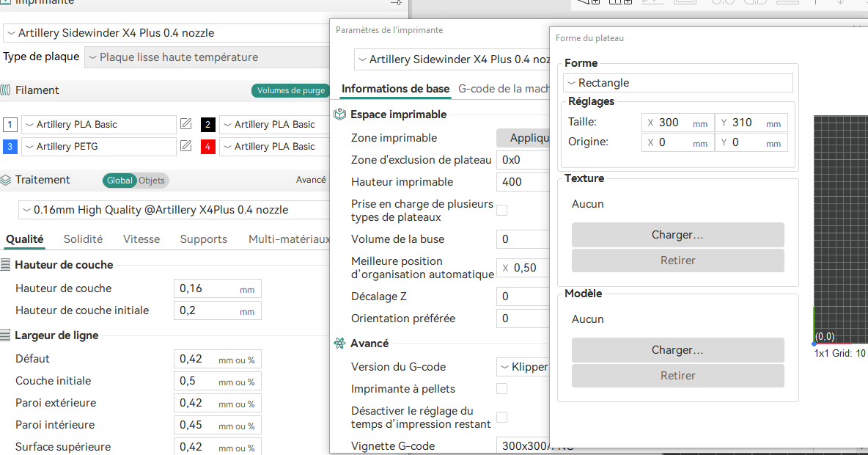Click the Taille X 300 field
The width and height of the screenshot is (868, 455).
(677, 123)
